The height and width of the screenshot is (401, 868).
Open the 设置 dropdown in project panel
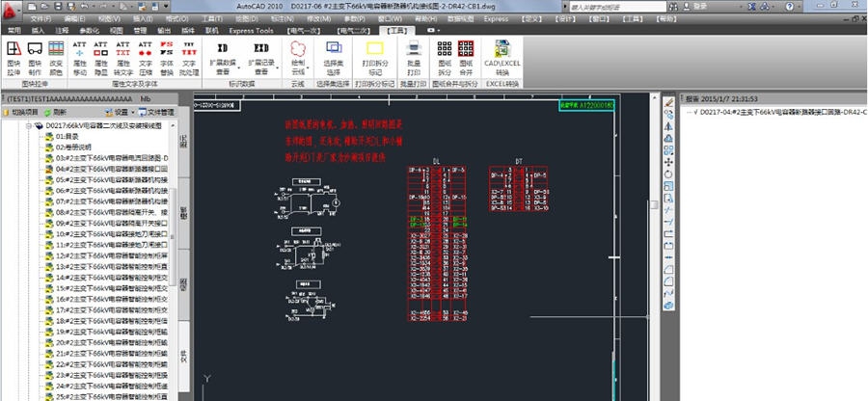[x=122, y=112]
